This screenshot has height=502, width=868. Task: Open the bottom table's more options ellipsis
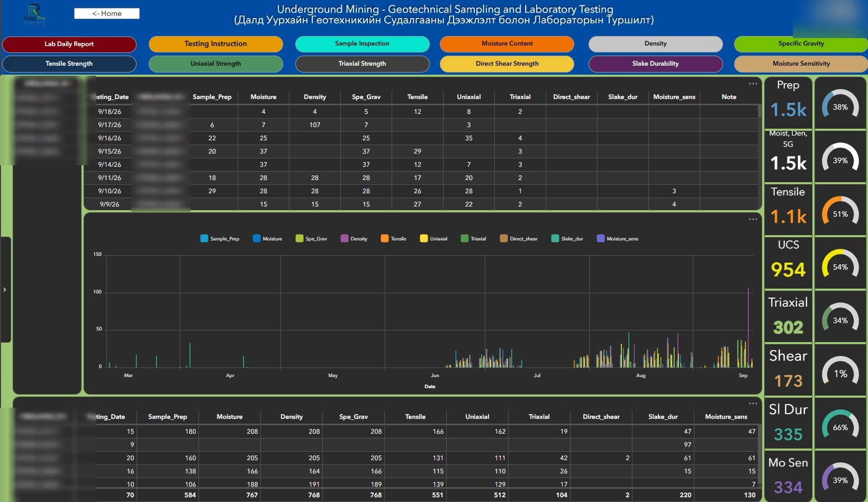(753, 403)
